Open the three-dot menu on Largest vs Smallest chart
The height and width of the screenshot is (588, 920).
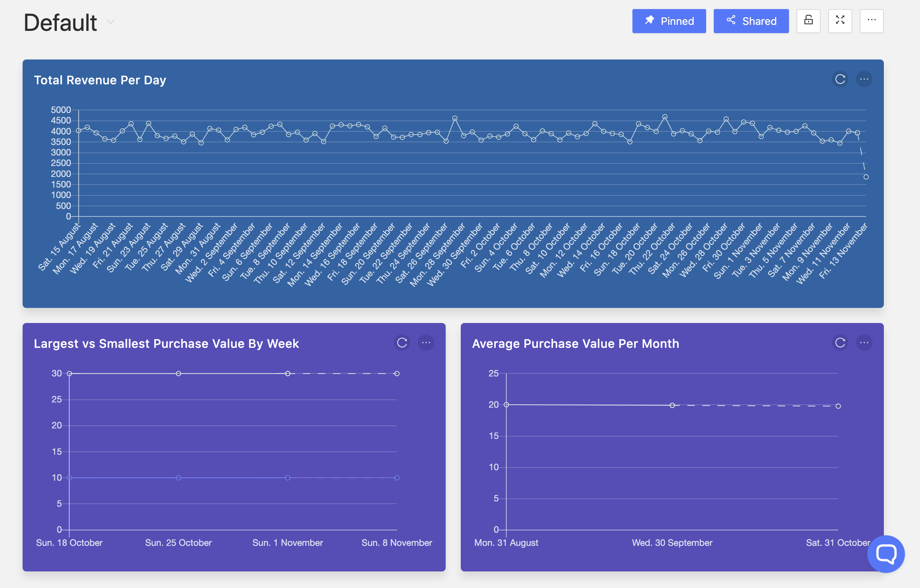[x=426, y=343]
